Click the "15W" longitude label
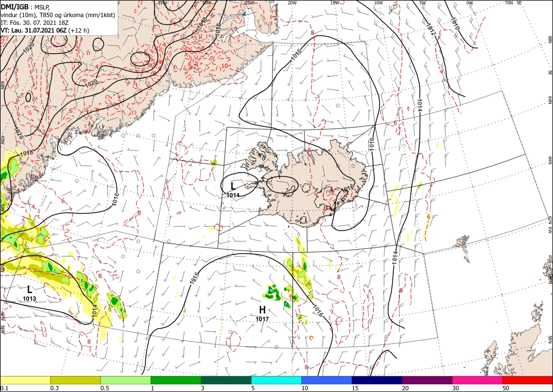Screen dimensions: 553x392 tap(335, 3)
